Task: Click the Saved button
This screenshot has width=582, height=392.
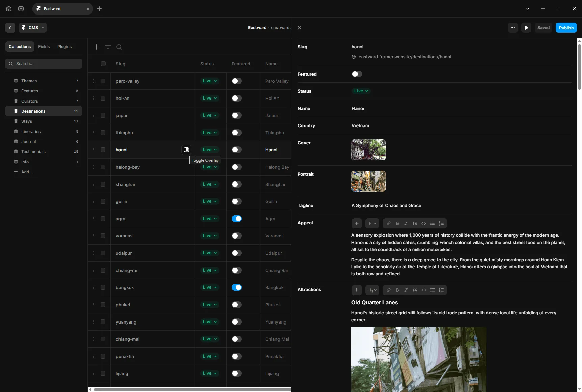Action: pyautogui.click(x=543, y=28)
